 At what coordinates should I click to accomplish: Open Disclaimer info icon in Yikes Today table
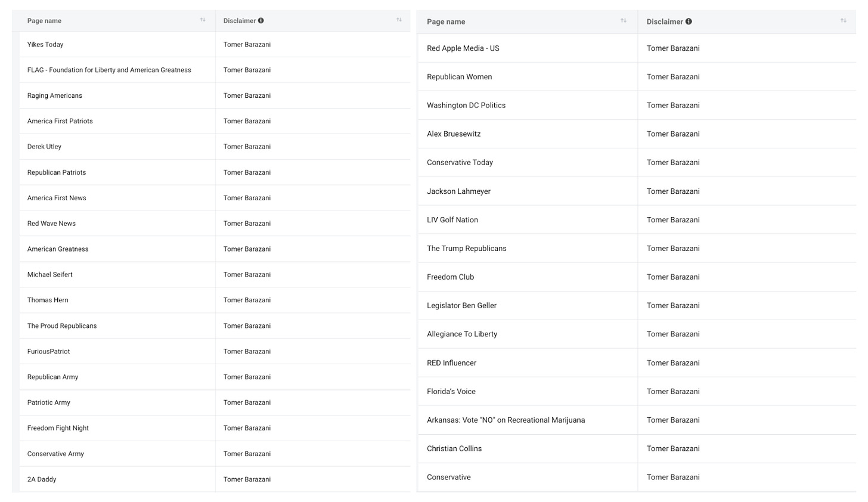tap(261, 20)
